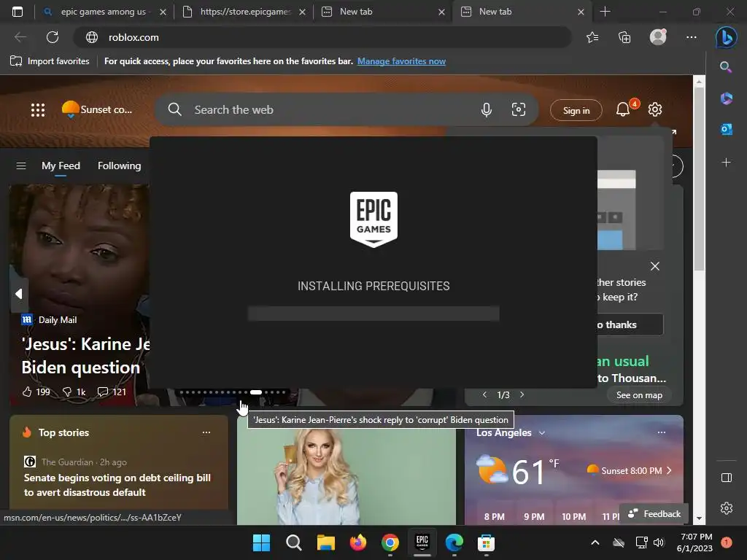747x560 pixels.
Task: Show hidden system tray icons chevron
Action: [x=595, y=542]
